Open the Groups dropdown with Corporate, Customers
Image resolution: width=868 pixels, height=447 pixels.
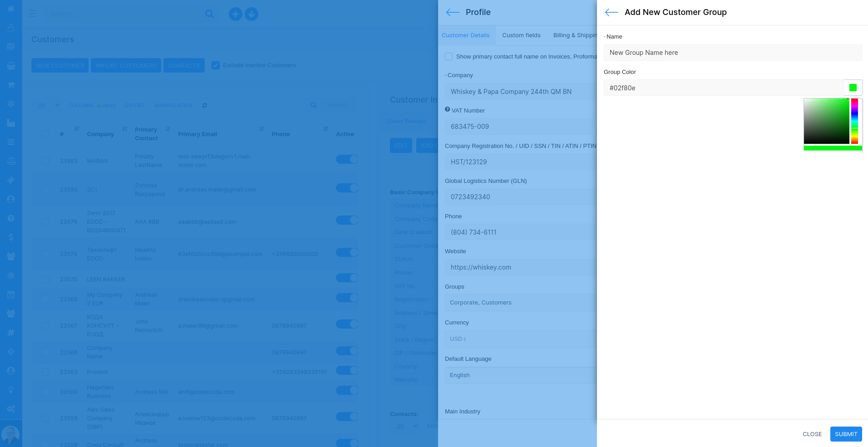pos(521,303)
